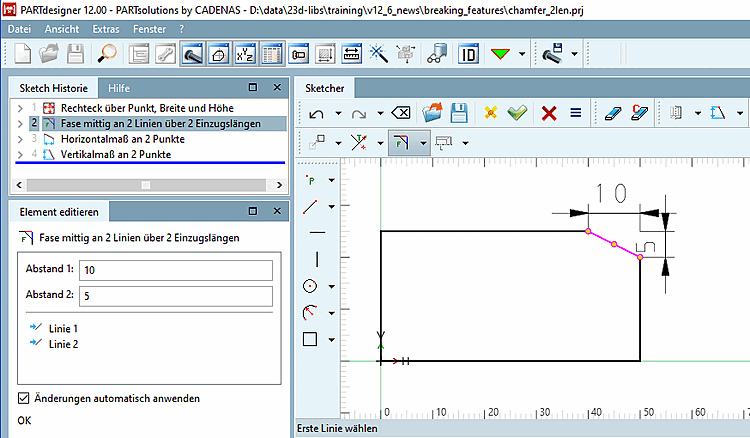Click the cylinder with glasses preview icon

point(437,54)
